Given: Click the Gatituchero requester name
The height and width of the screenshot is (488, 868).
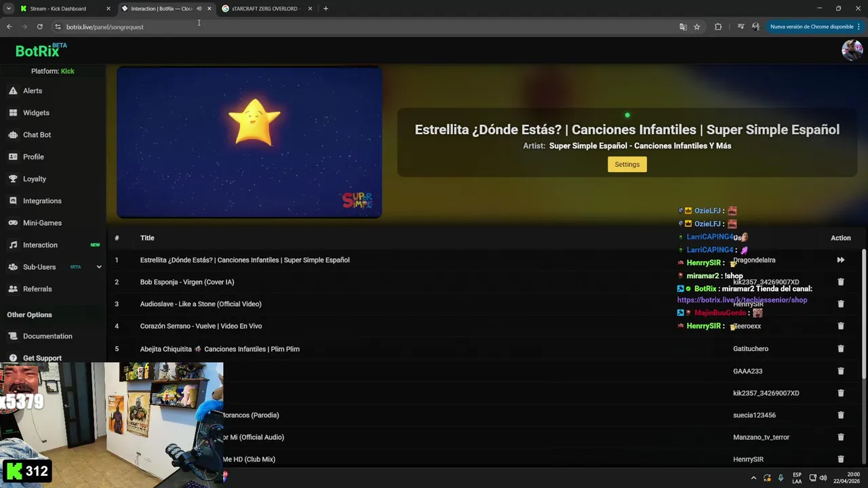Looking at the screenshot, I should coord(751,349).
